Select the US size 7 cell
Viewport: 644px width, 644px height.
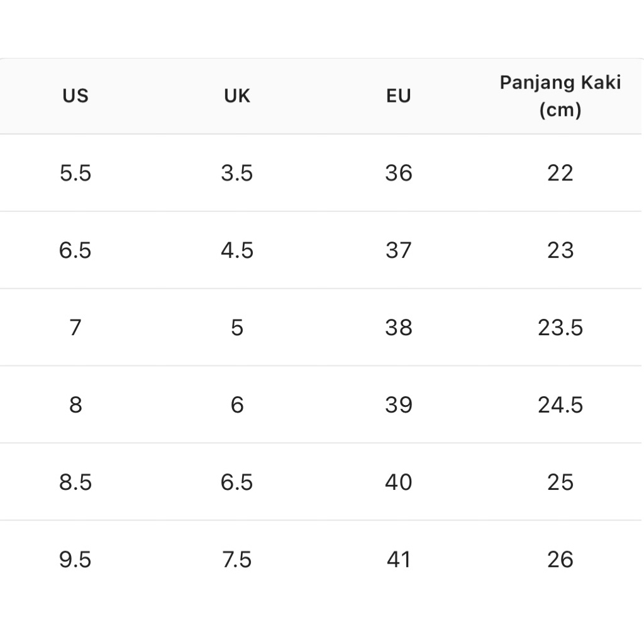tap(75, 328)
